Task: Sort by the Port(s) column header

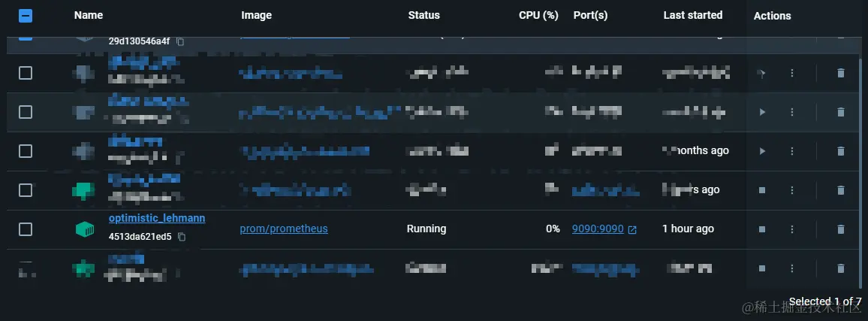Action: pos(591,16)
